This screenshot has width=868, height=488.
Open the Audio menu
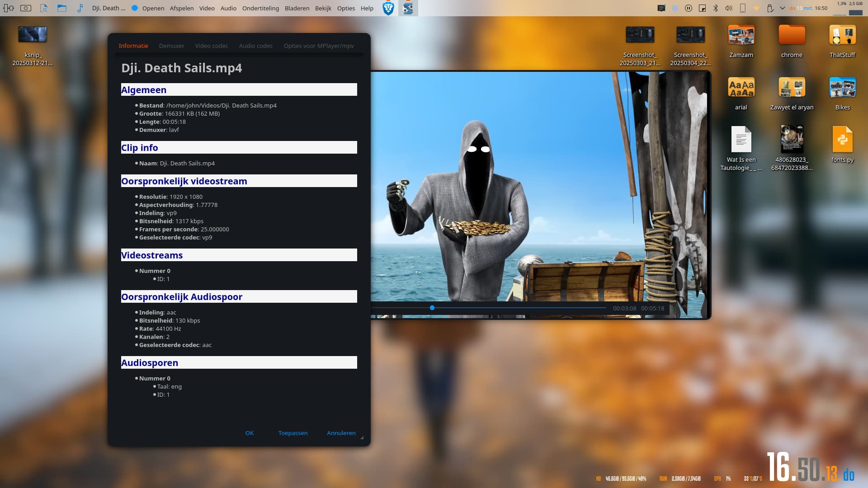click(x=228, y=8)
